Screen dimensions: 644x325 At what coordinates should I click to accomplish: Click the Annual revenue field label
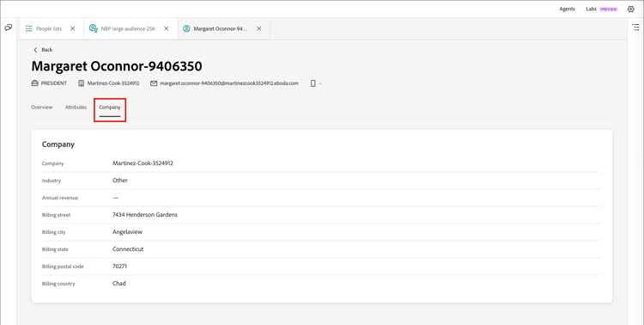(x=60, y=198)
